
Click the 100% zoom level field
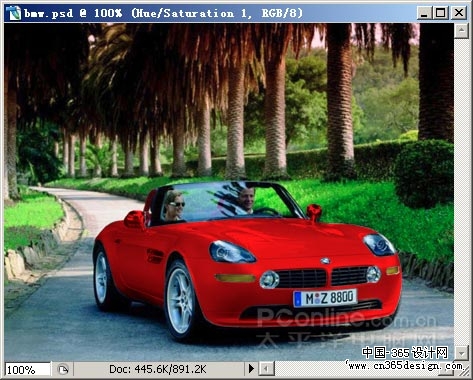27,369
